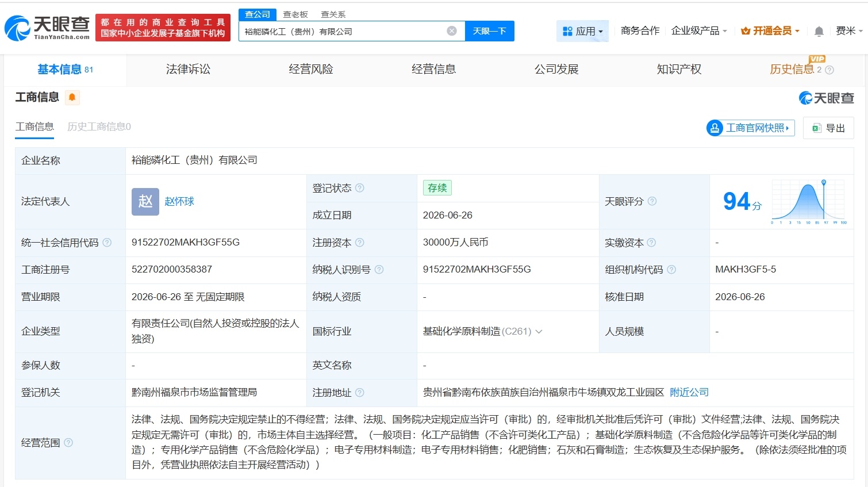Click the 赵 avatar of the legal representative
Screen dimensions: 868x487
145,202
